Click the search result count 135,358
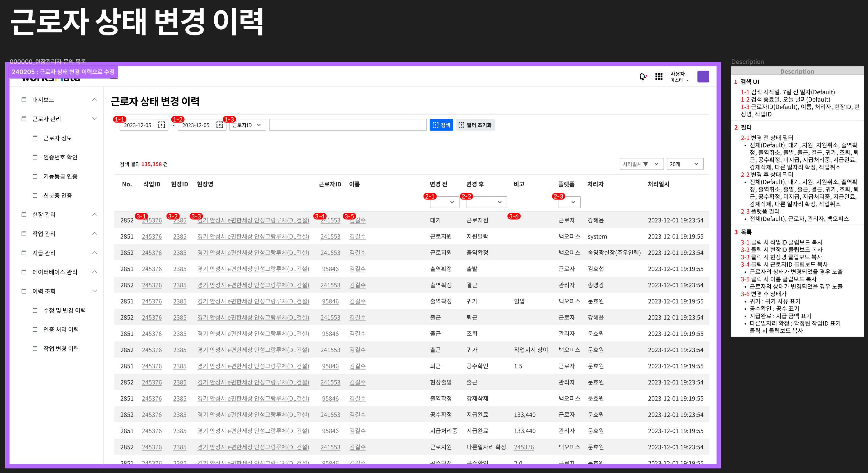The height and width of the screenshot is (473, 868). (x=152, y=164)
